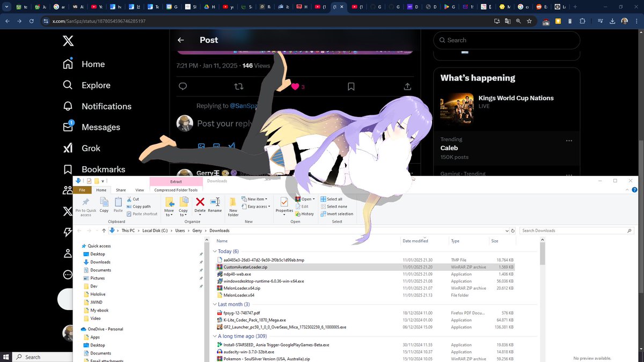Click the Rename ribbon button
Screen dimensions: 644x362
click(x=215, y=204)
